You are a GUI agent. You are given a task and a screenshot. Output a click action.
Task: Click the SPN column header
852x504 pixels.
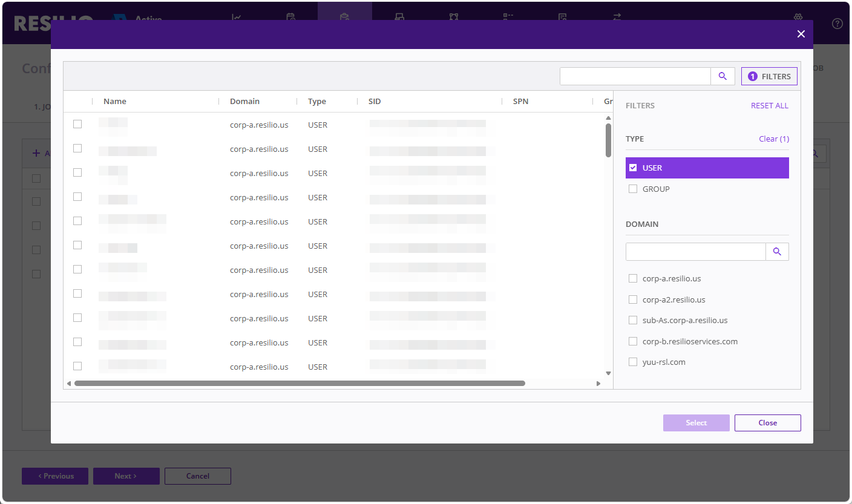(520, 101)
